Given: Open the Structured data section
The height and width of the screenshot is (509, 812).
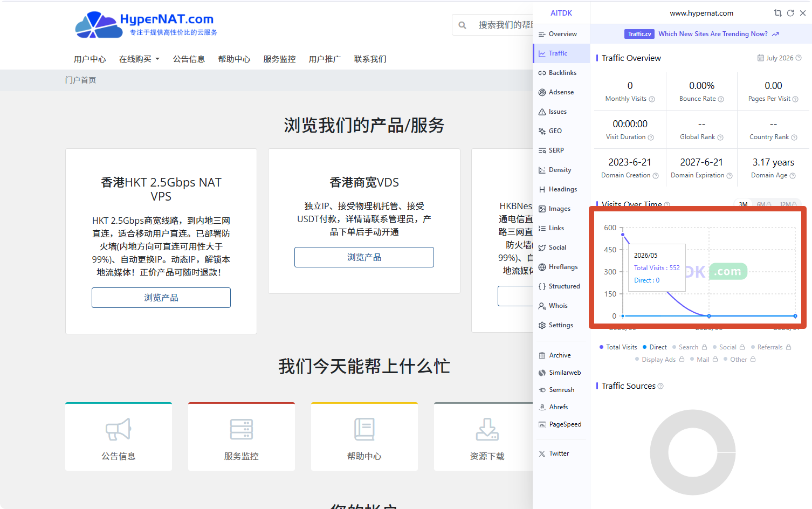Looking at the screenshot, I should coord(561,286).
